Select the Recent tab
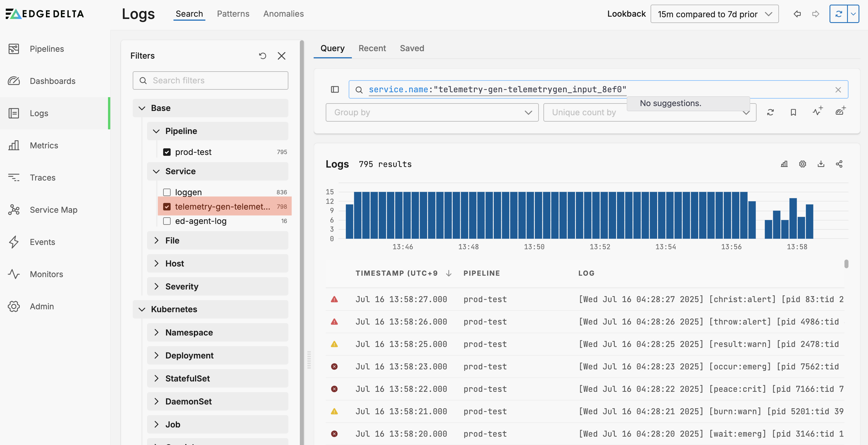The width and height of the screenshot is (868, 445). point(372,48)
